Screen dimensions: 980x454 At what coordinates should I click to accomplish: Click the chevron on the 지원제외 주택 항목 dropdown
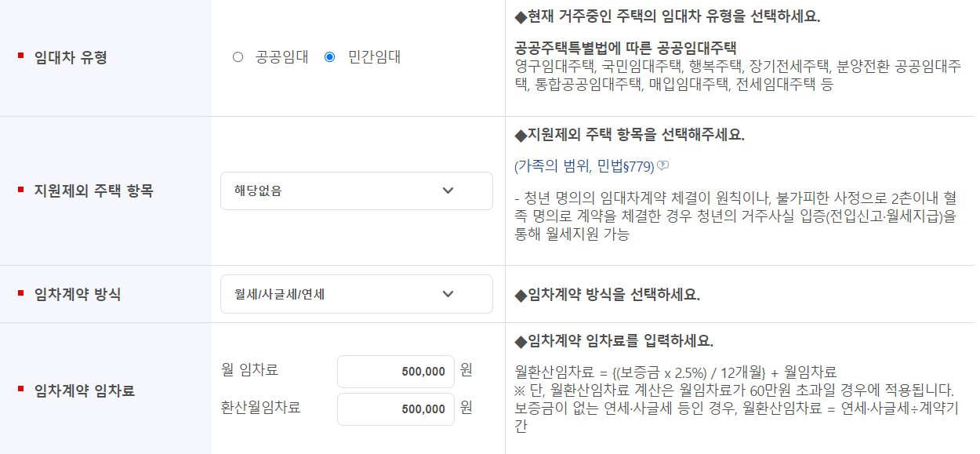[448, 191]
